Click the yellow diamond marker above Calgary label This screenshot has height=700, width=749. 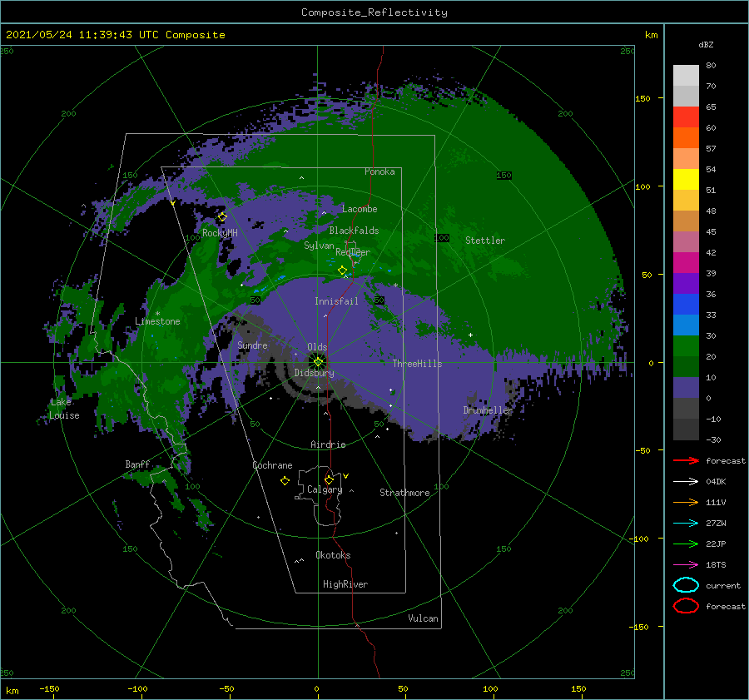pos(329,479)
